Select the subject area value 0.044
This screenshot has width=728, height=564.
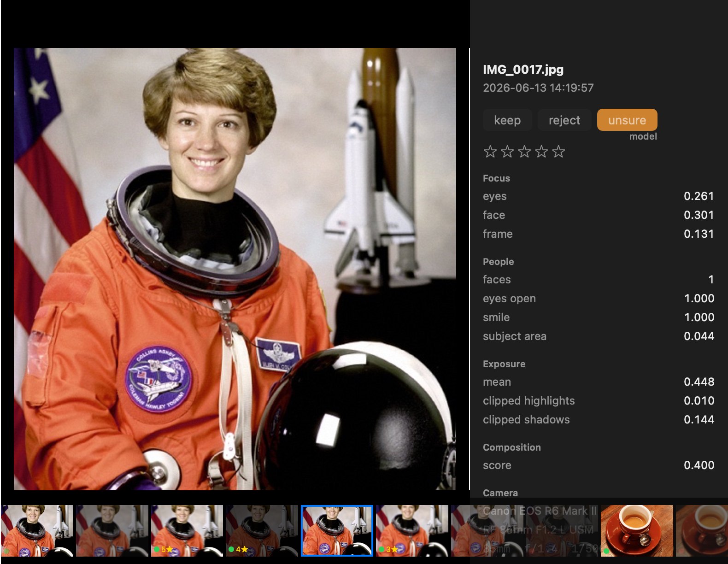coord(699,336)
